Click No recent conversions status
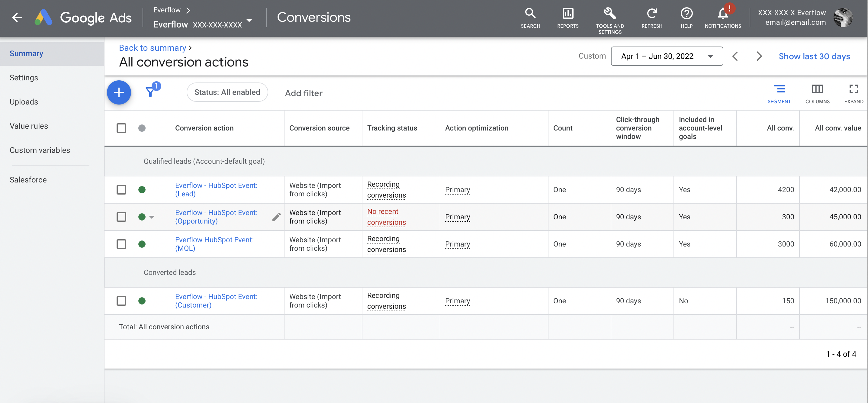This screenshot has height=403, width=868. (387, 217)
